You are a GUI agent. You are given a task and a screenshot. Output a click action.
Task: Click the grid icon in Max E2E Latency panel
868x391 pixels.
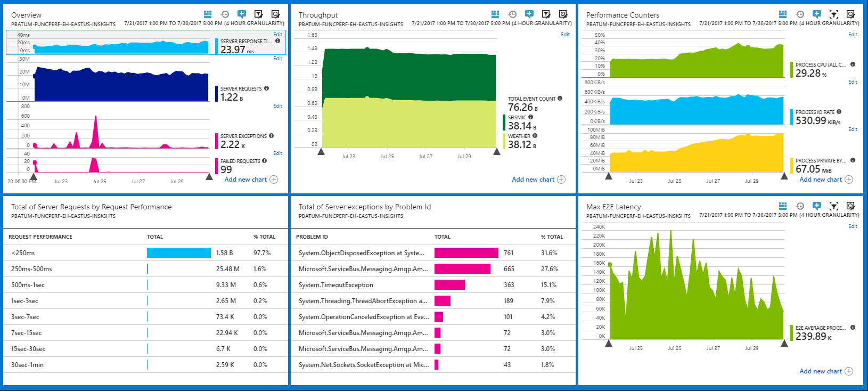(x=783, y=206)
